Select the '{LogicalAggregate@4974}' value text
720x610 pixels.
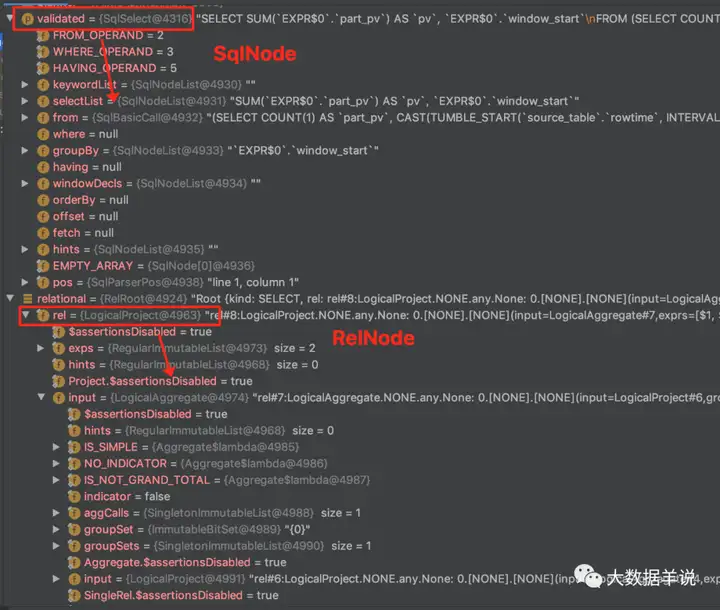pos(180,398)
